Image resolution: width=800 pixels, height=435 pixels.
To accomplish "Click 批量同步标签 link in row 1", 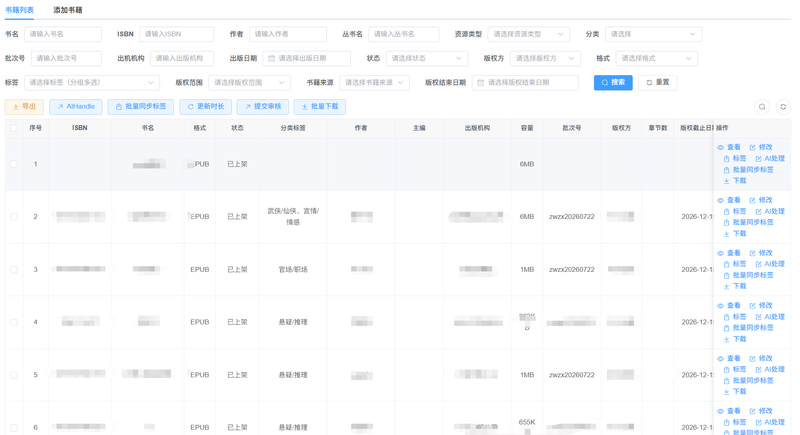I will coord(748,170).
